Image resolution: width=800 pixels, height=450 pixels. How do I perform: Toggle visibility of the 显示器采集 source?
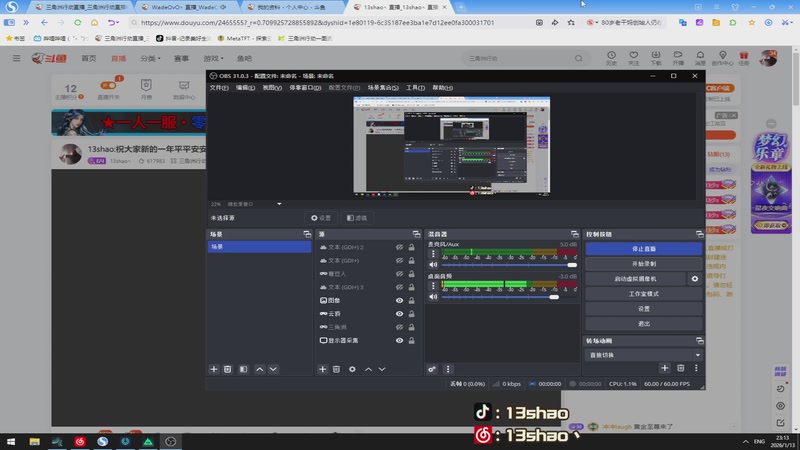pyautogui.click(x=399, y=340)
